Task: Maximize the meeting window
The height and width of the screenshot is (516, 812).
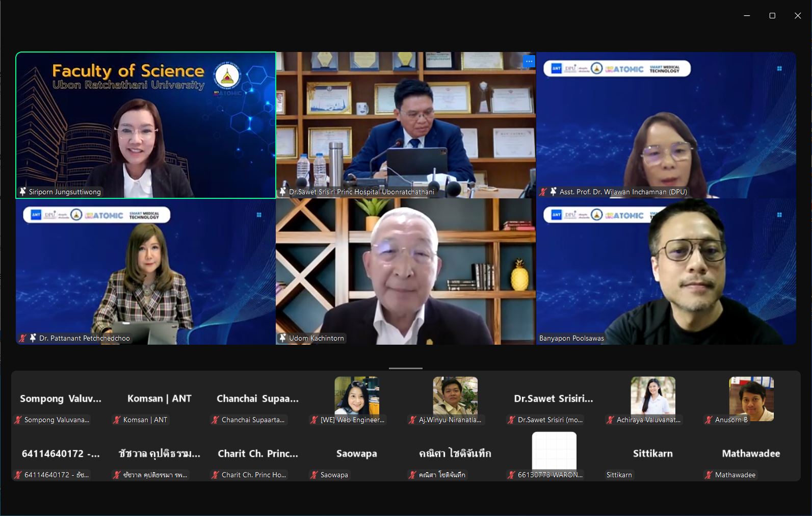Action: (x=772, y=16)
